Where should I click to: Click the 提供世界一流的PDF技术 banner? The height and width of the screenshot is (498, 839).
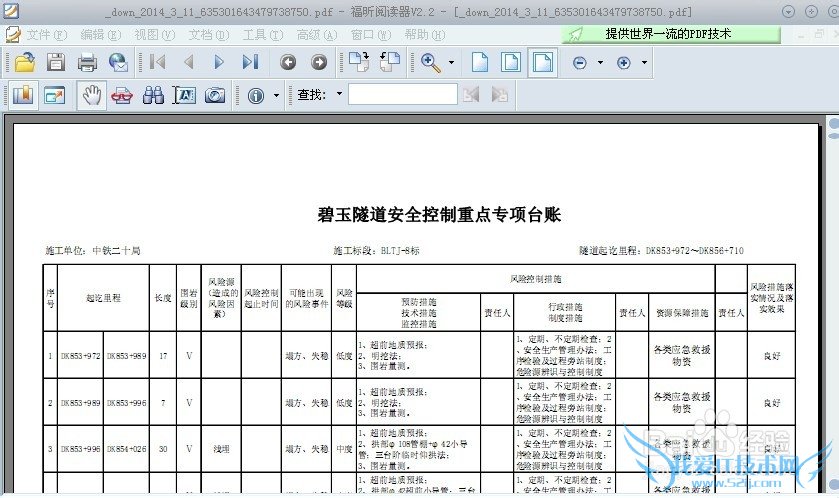671,34
